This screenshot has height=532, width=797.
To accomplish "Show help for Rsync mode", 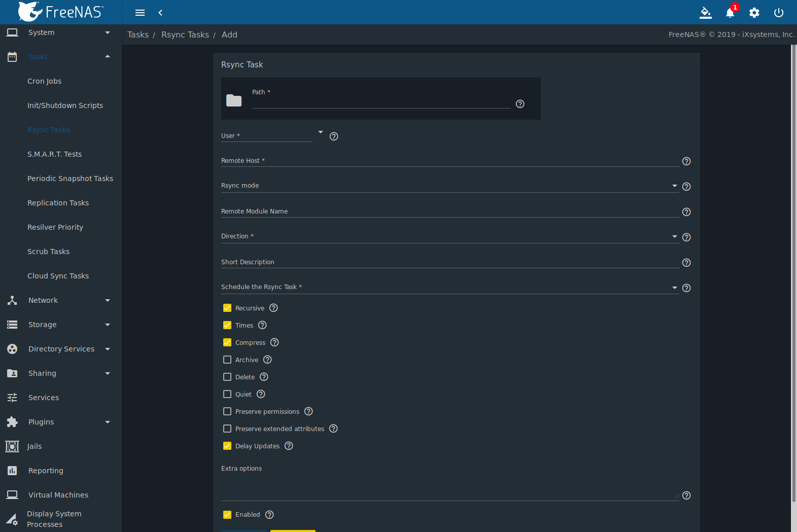I will point(686,187).
